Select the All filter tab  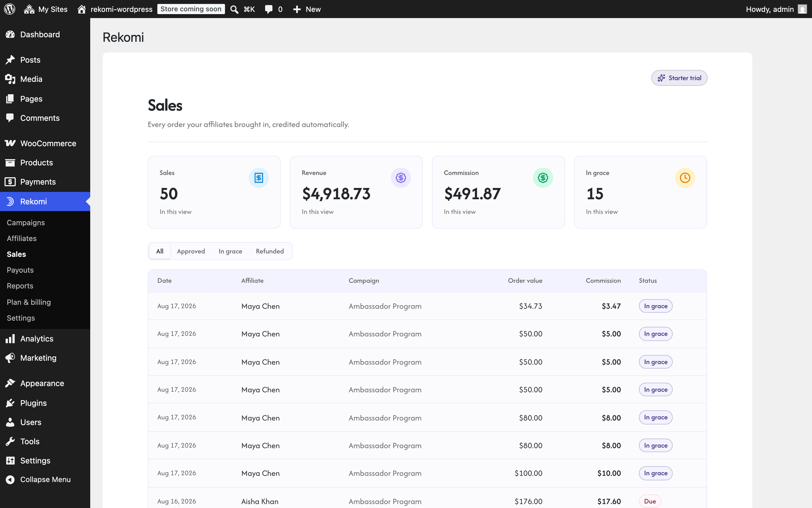click(160, 251)
